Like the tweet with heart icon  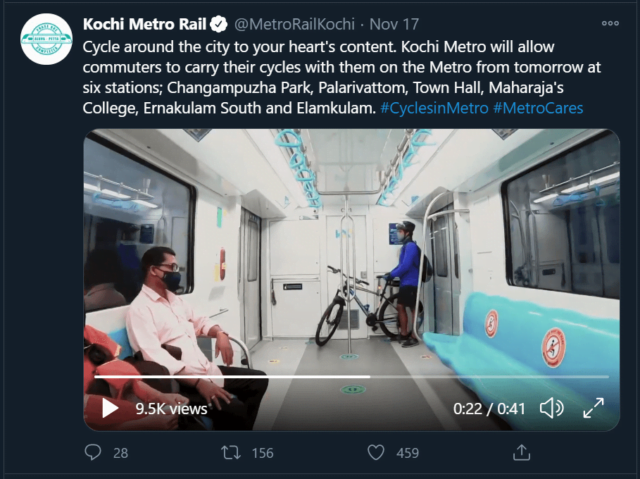376,453
